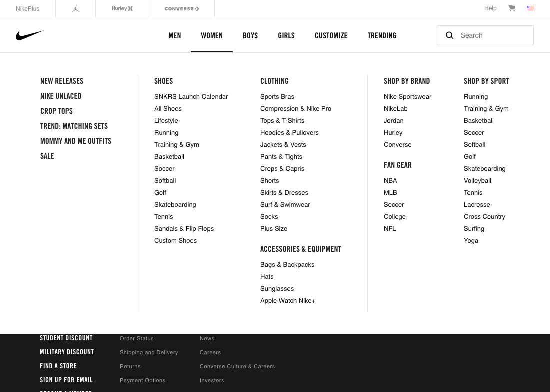View the Sports Bras category
This screenshot has height=392, width=550.
click(x=277, y=96)
